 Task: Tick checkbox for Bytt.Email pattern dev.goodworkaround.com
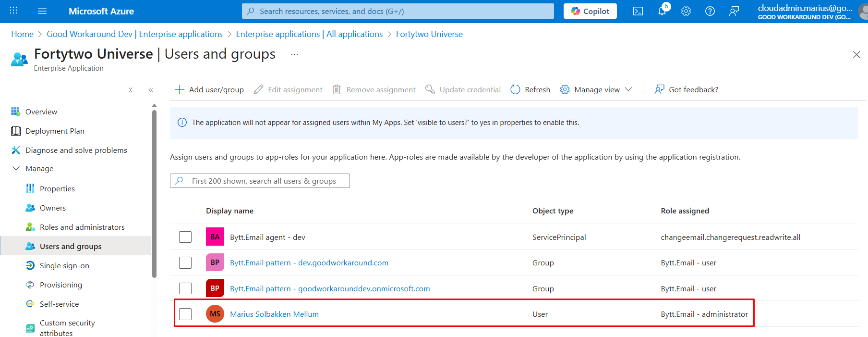point(185,263)
